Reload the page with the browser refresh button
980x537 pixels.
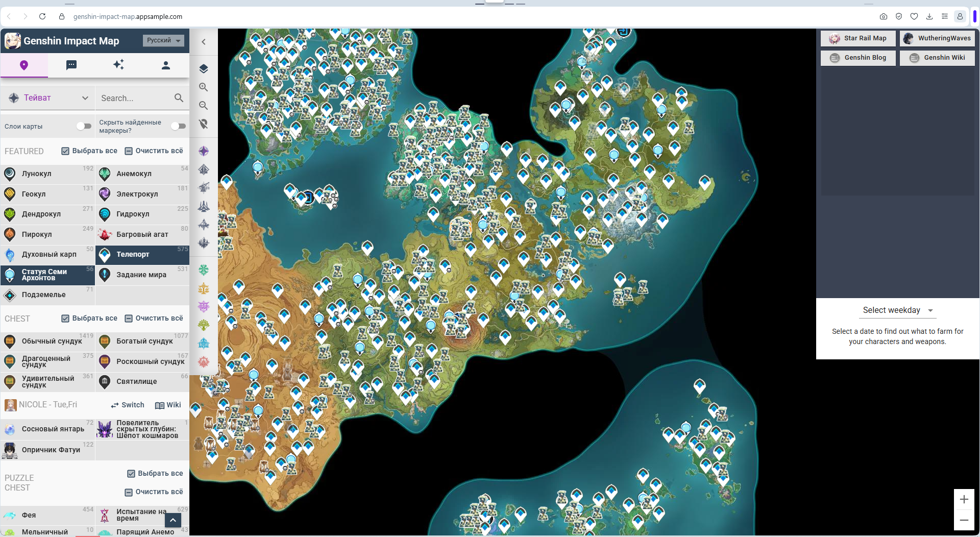click(x=42, y=16)
